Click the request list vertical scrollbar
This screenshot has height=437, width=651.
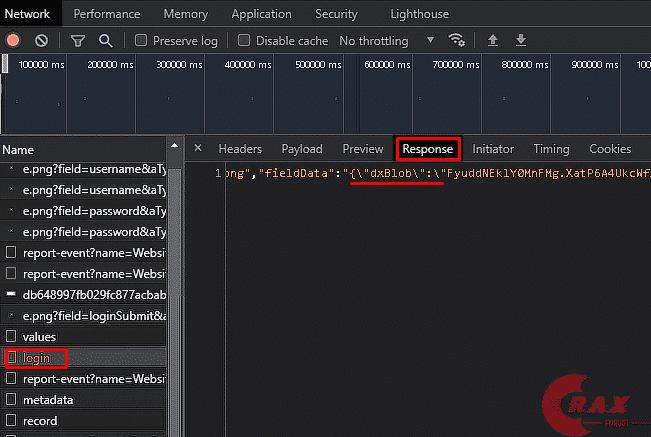(175, 299)
